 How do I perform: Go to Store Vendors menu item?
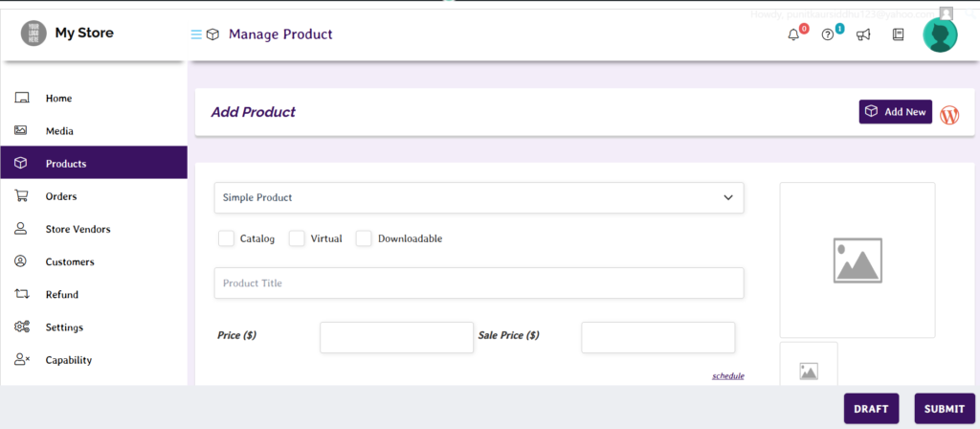[78, 229]
